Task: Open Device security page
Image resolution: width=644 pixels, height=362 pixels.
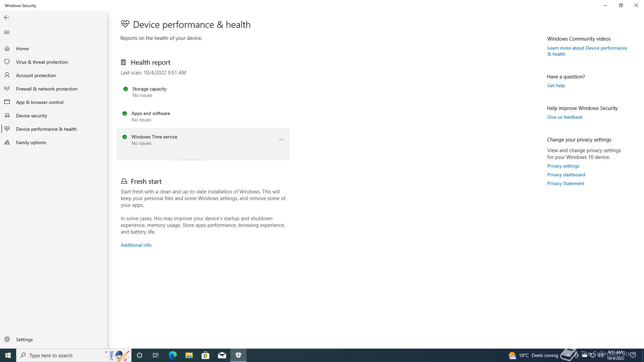Action: tap(54, 116)
